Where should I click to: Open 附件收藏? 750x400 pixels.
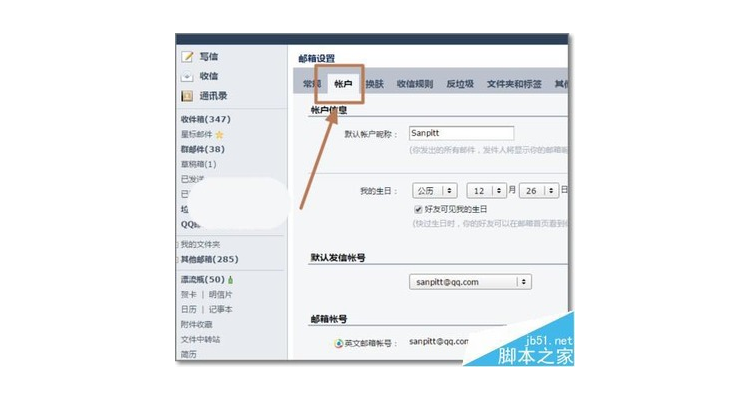[197, 324]
